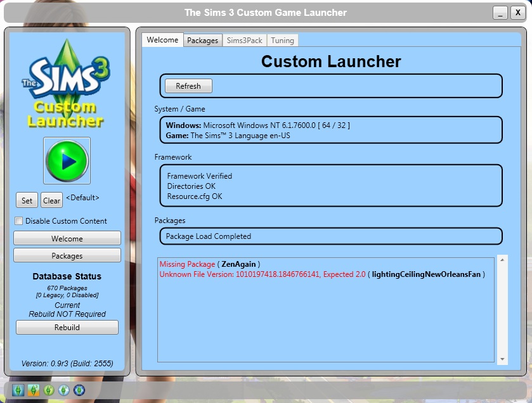Image resolution: width=532 pixels, height=403 pixels.
Task: Click the Framework Verified text
Action: tap(200, 176)
